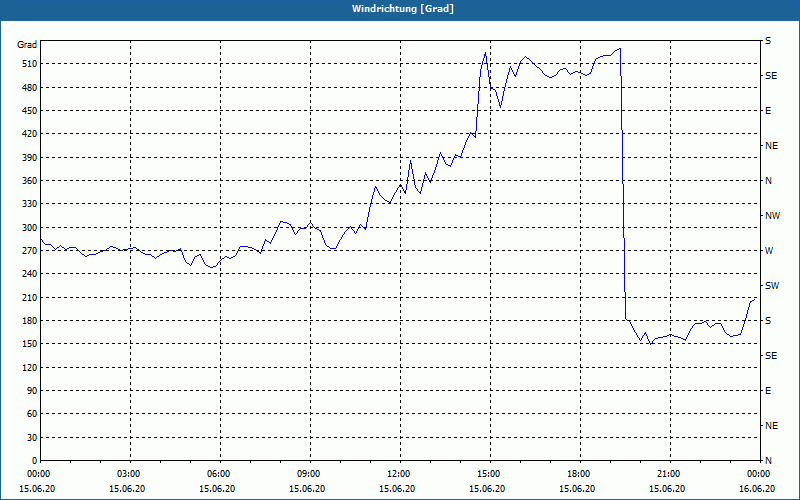This screenshot has height=500, width=800.
Task: Select the 'Grad' unit label on y-axis
Action: pos(27,45)
